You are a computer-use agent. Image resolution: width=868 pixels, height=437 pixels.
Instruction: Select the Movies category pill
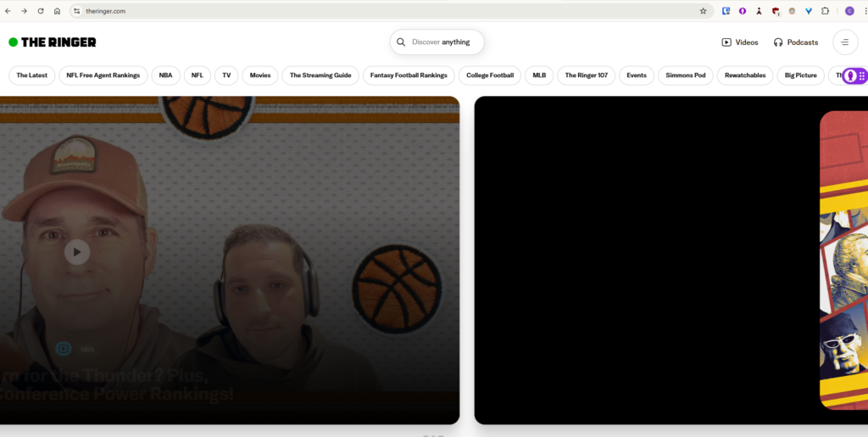point(260,76)
